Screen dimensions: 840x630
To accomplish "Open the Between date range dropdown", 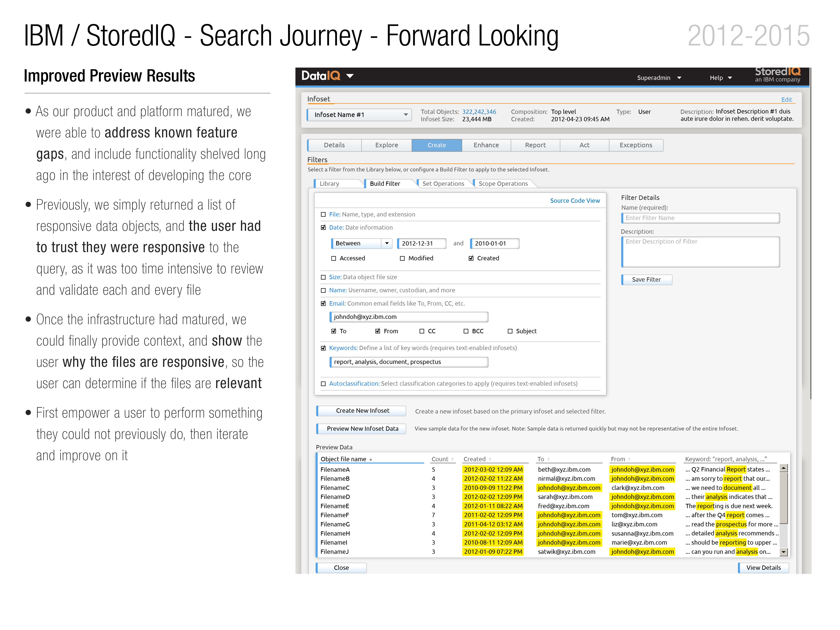I will (x=362, y=243).
